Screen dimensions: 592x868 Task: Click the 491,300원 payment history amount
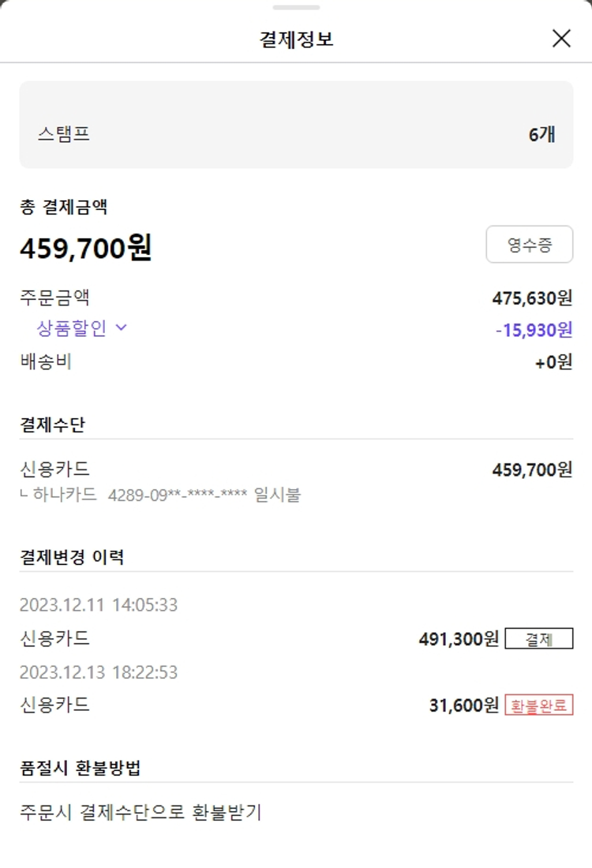(459, 638)
